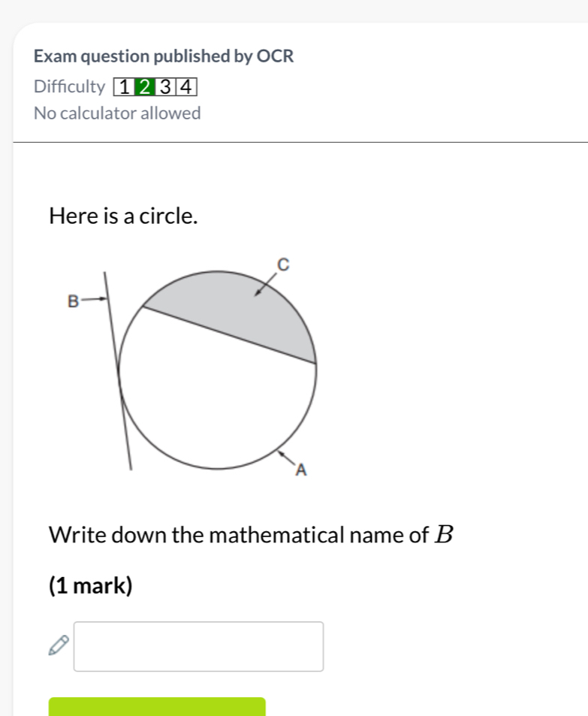588x716 pixels.
Task: Click label C on the diagram
Action: pyautogui.click(x=283, y=264)
